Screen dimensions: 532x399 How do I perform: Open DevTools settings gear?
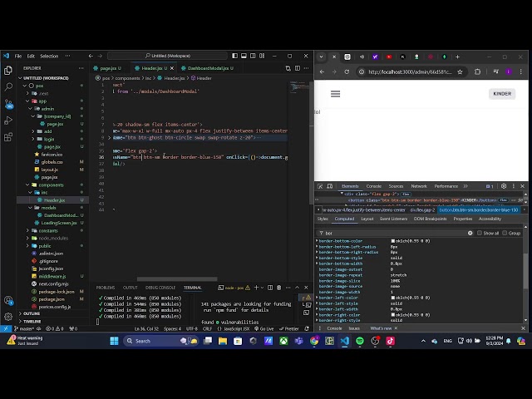pyautogui.click(x=504, y=186)
